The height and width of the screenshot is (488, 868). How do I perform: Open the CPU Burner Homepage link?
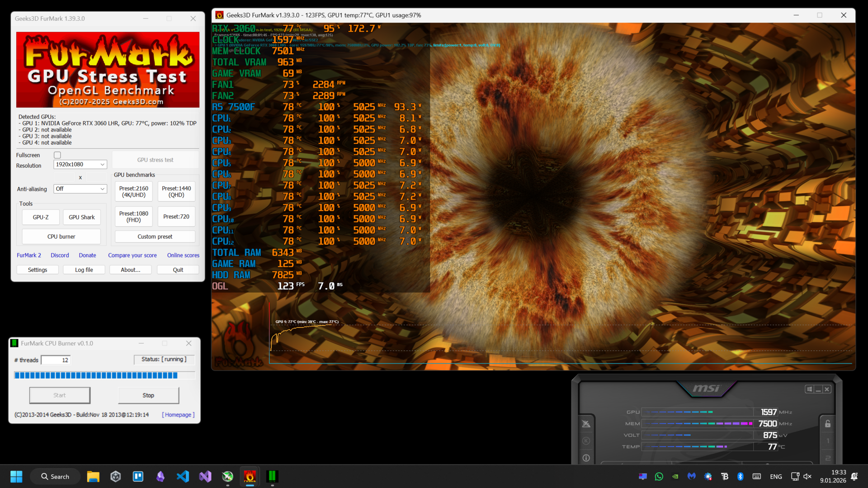[x=179, y=415]
